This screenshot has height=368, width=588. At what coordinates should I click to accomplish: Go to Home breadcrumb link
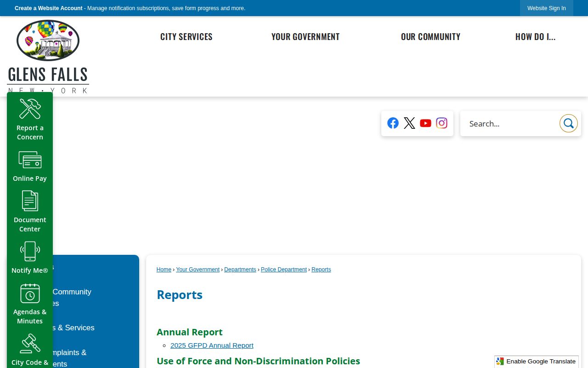click(164, 270)
